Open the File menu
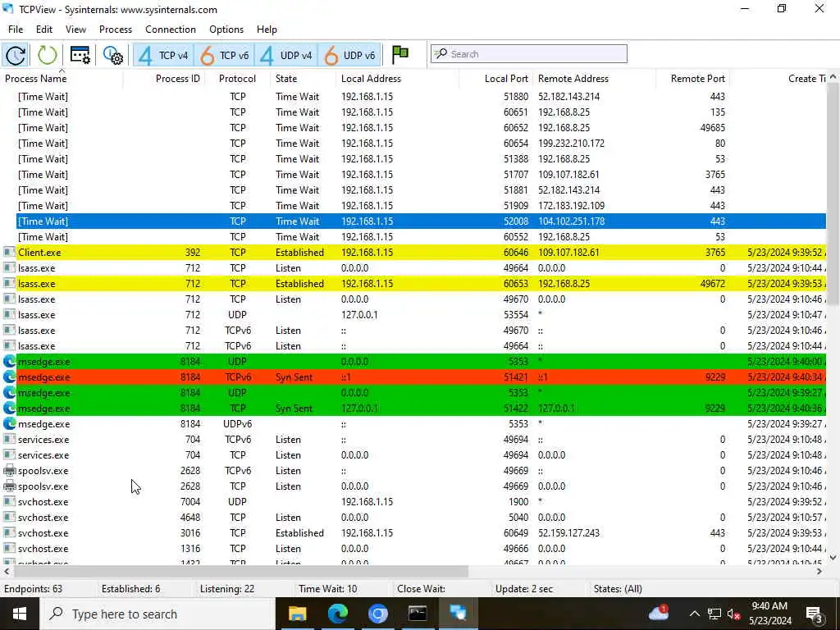 [16, 30]
